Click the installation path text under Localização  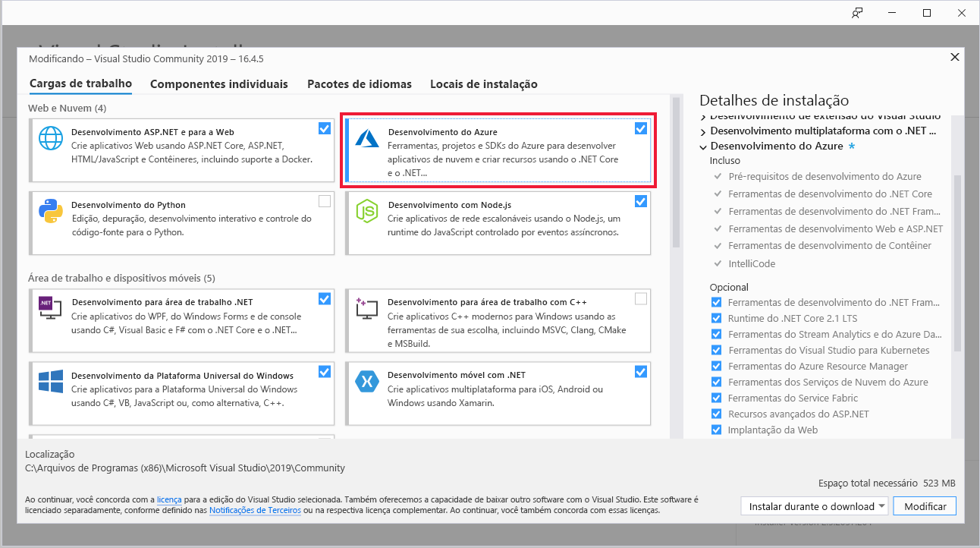coord(185,468)
